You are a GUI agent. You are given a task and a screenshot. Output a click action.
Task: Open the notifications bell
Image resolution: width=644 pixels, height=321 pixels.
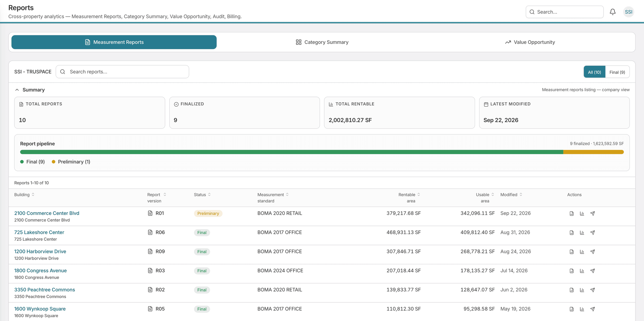(x=613, y=12)
